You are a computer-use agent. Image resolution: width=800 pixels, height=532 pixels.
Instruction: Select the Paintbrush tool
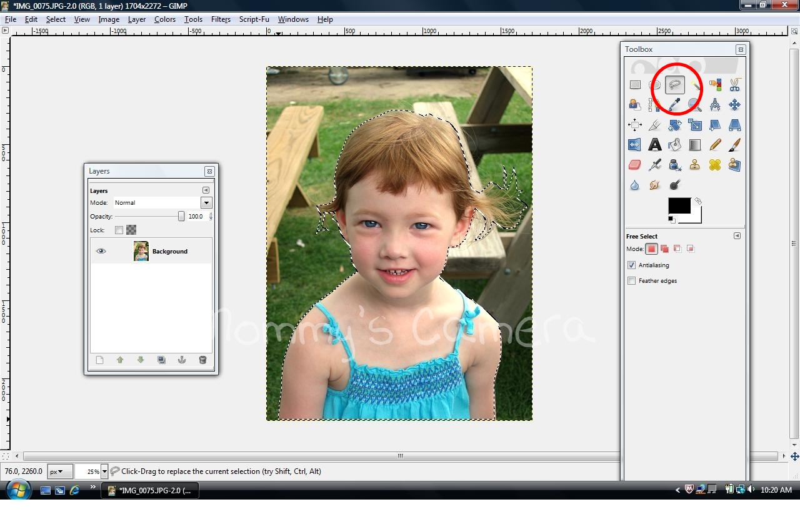[735, 145]
